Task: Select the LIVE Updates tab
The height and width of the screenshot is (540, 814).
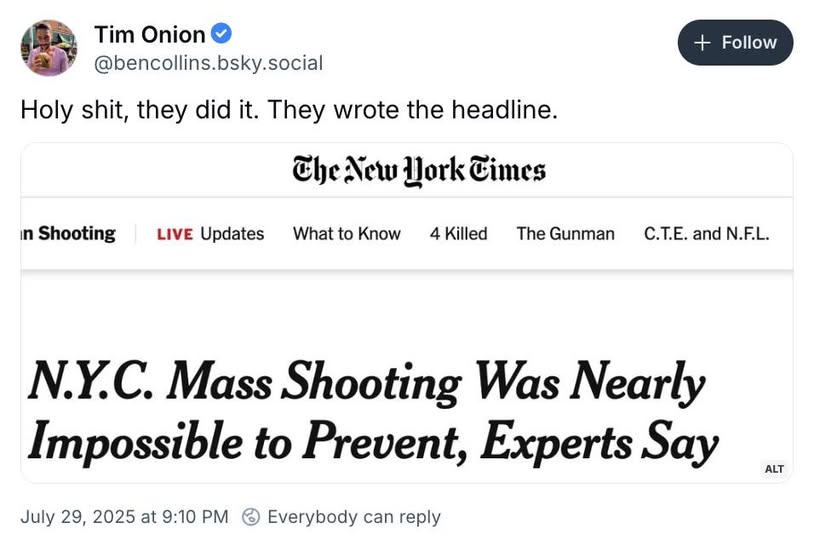Action: (x=210, y=234)
